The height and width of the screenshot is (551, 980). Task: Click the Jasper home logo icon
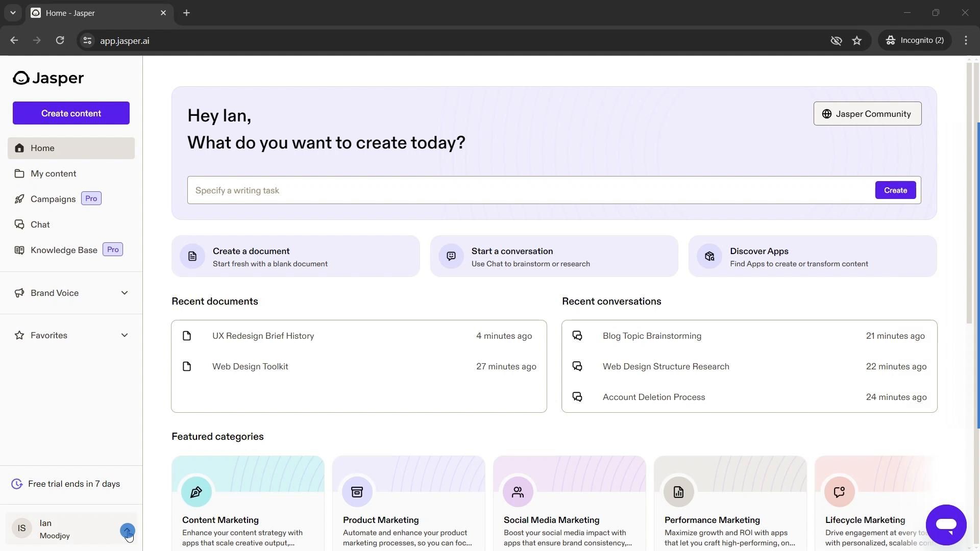(x=19, y=78)
